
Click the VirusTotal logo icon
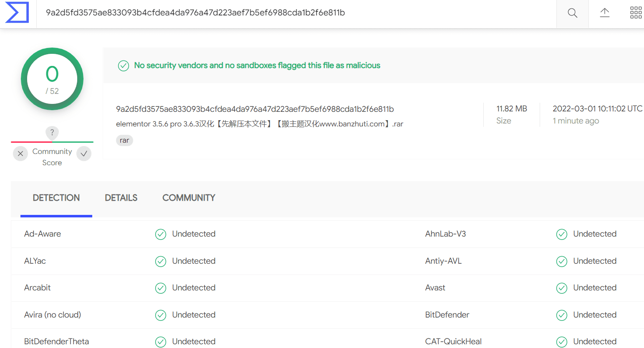coord(17,13)
